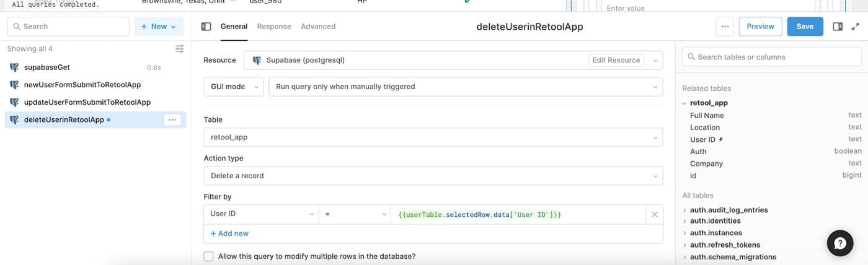Click the three-dot menu on deleteUserinRetoolApp query
The width and height of the screenshot is (868, 265).
pos(172,119)
